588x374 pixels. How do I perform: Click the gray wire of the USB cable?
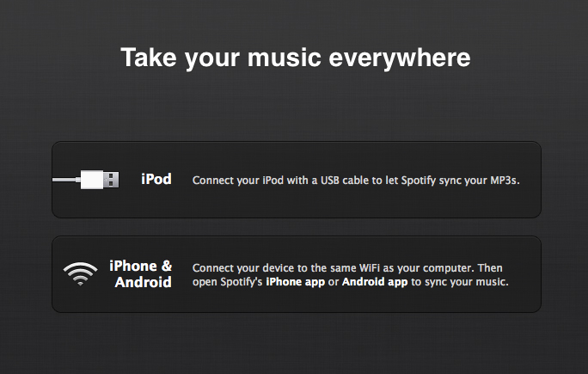point(65,180)
